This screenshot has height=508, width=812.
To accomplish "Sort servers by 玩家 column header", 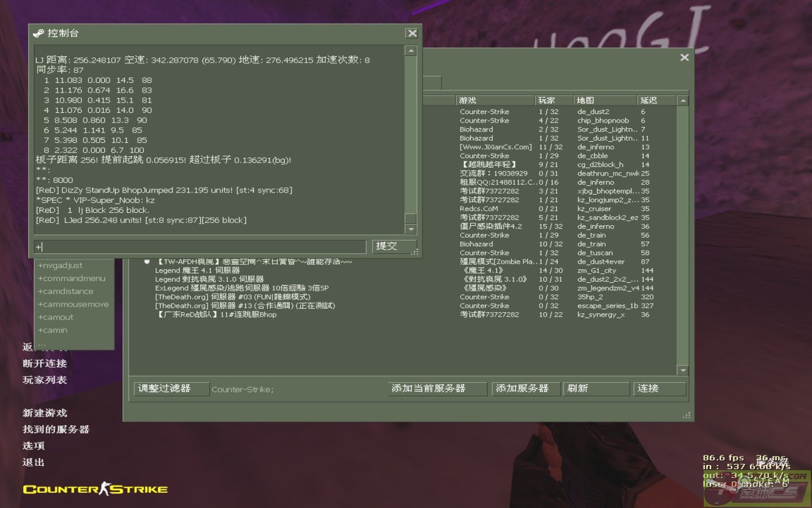I will click(553, 100).
